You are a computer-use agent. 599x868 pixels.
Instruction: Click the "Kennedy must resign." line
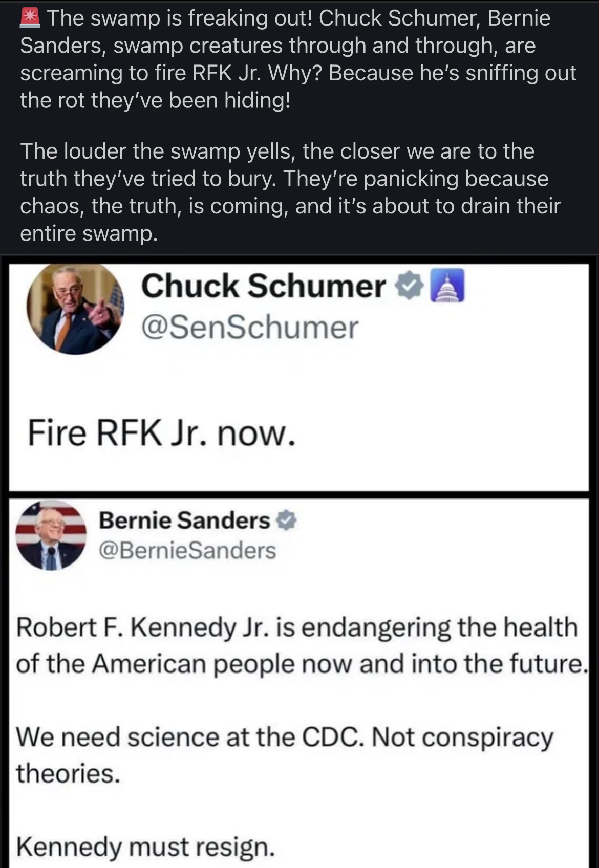tap(145, 847)
